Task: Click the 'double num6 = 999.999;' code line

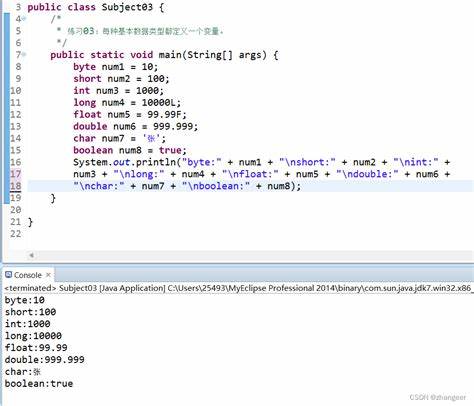Action: pos(135,126)
